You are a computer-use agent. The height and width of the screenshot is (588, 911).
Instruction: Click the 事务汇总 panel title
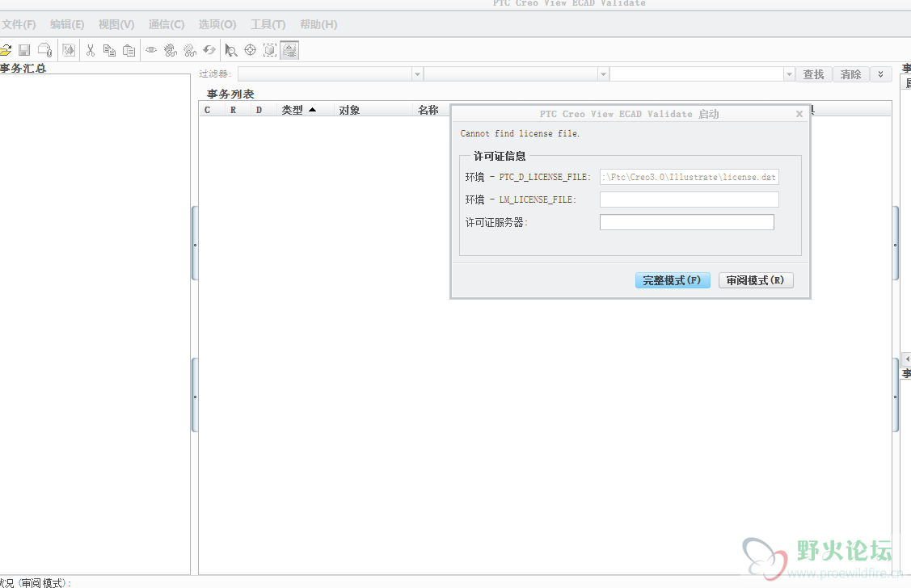coord(23,68)
